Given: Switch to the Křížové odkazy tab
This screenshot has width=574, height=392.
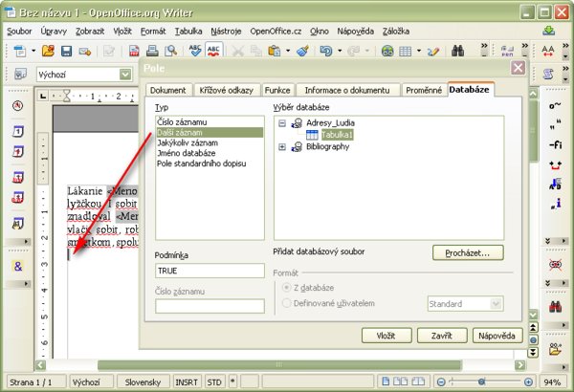Looking at the screenshot, I should (226, 90).
